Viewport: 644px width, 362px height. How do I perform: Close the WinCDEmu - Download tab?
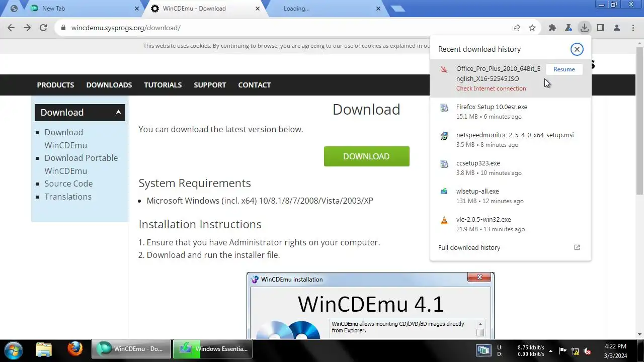(258, 9)
